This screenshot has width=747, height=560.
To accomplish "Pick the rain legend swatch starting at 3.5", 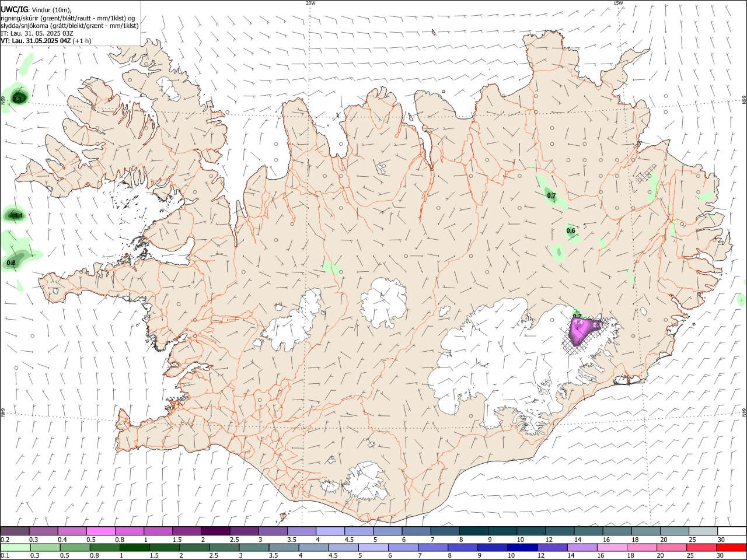I will 284,548.
